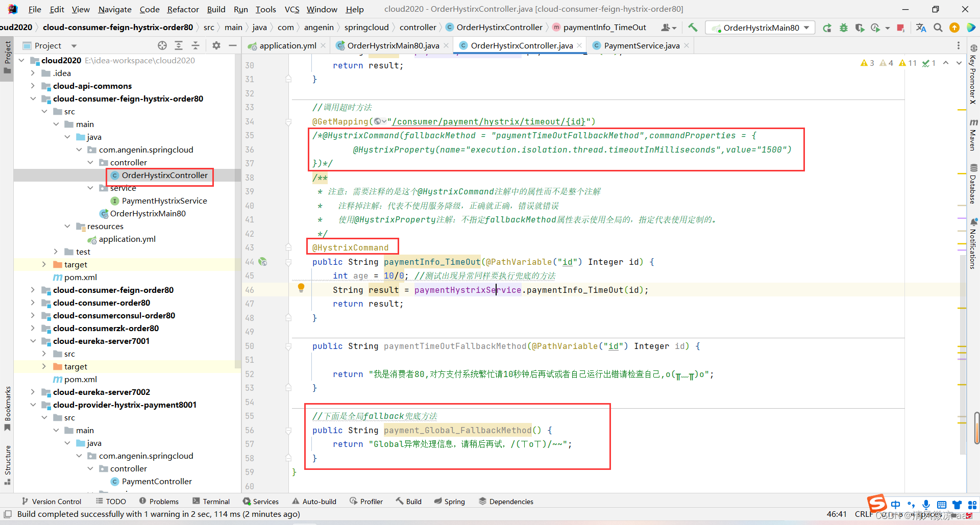This screenshot has height=525, width=980.
Task: Open the profiler run options dropdown arrow
Action: [x=887, y=28]
